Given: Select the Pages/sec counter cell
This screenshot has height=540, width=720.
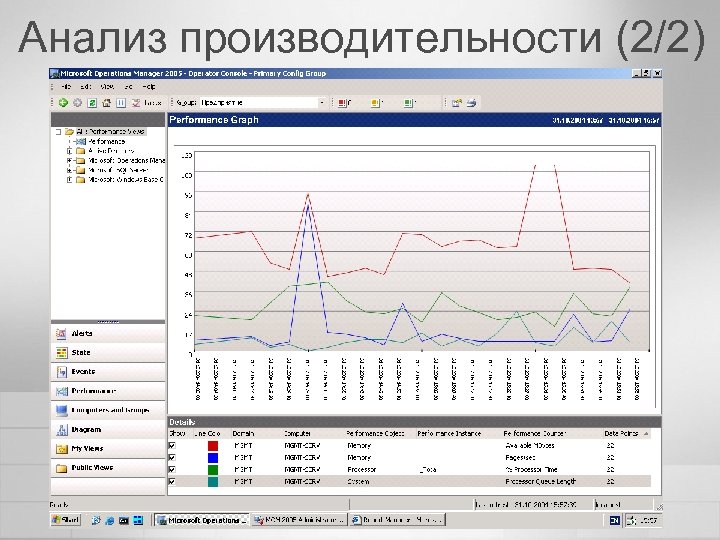Looking at the screenshot, I should coord(520,458).
